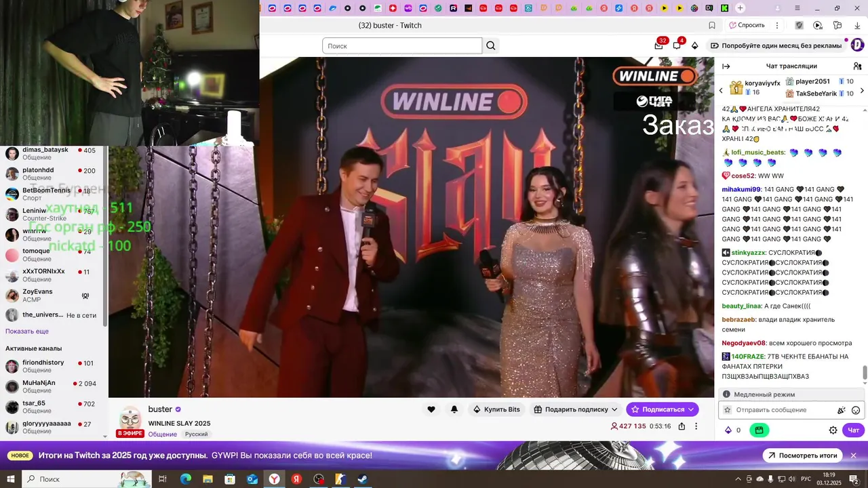868x488 pixels.
Task: Close the Twitch 2025 recap banner
Action: (x=854, y=455)
